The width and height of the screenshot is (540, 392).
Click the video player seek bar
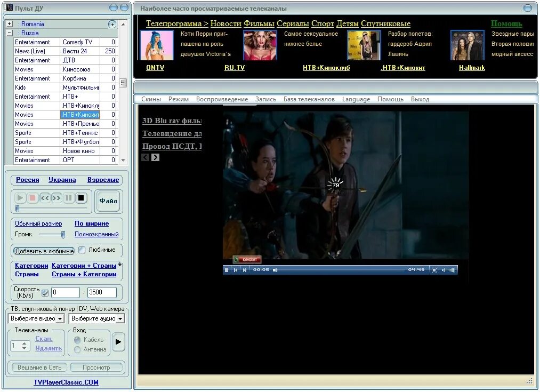339,270
